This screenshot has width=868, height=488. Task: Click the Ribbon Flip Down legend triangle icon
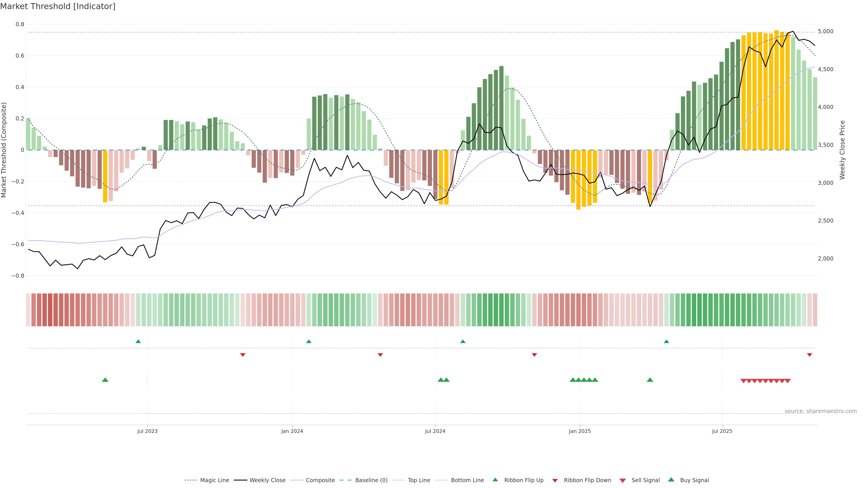(x=555, y=481)
